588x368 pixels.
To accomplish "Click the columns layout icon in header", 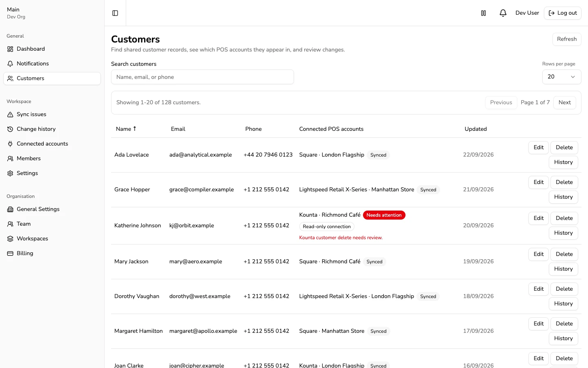I will (x=483, y=13).
